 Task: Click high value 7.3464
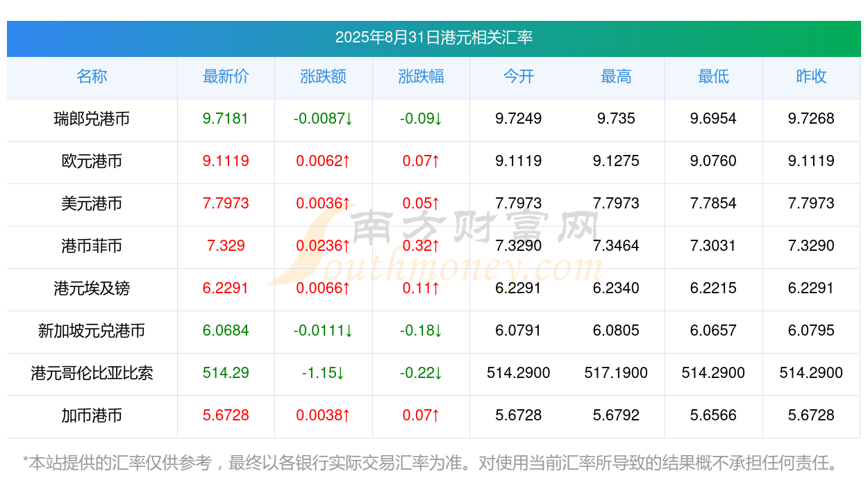coord(616,246)
